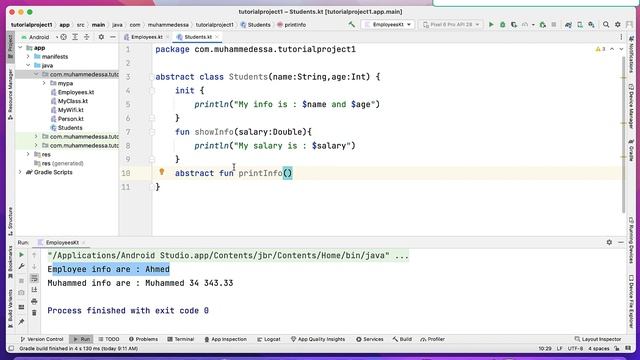This screenshot has height=360, width=640.
Task: Open Android project view dropdown
Action: tap(39, 37)
